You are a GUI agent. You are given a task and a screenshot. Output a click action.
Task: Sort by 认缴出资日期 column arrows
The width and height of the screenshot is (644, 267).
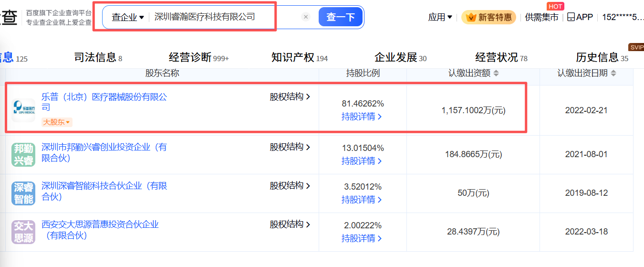pyautogui.click(x=613, y=74)
